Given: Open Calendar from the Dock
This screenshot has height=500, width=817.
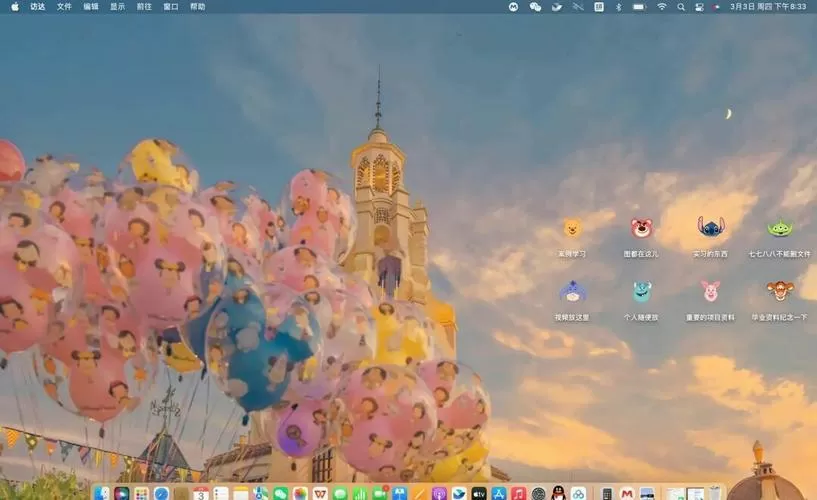Looking at the screenshot, I should click(x=201, y=493).
